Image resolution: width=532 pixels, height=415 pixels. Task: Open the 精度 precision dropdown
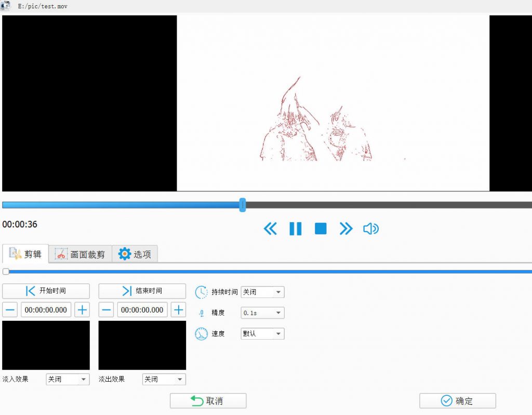262,313
